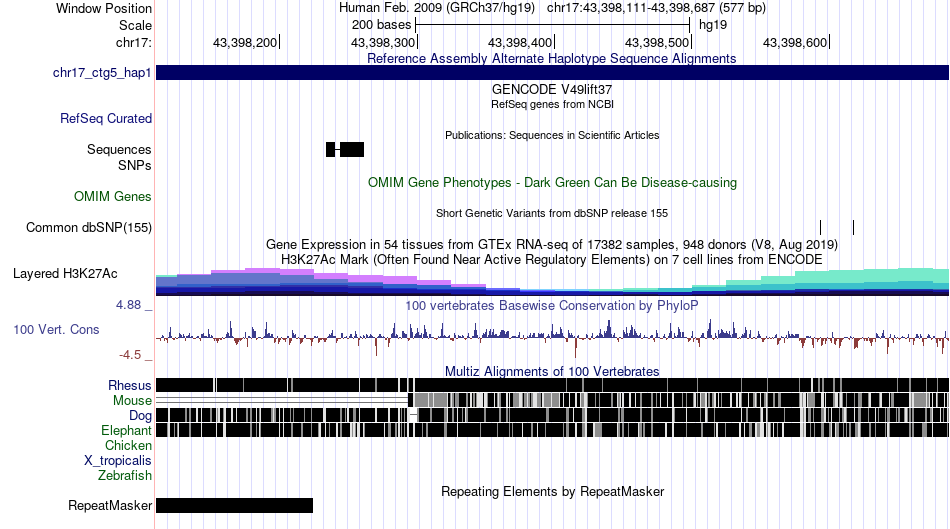Click the Mouse alignment label
This screenshot has width=950, height=529.
(132, 401)
